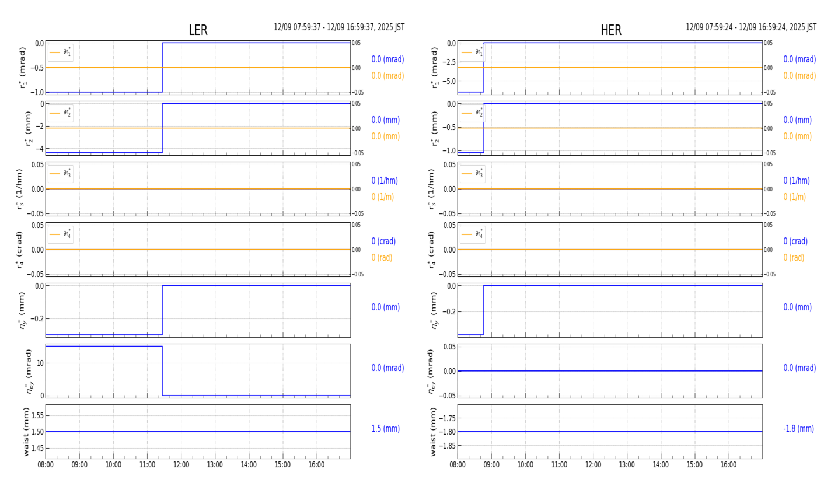Click the -5.0 tick on HER r1* axis
Screen dimensions: 824x504
[450, 81]
